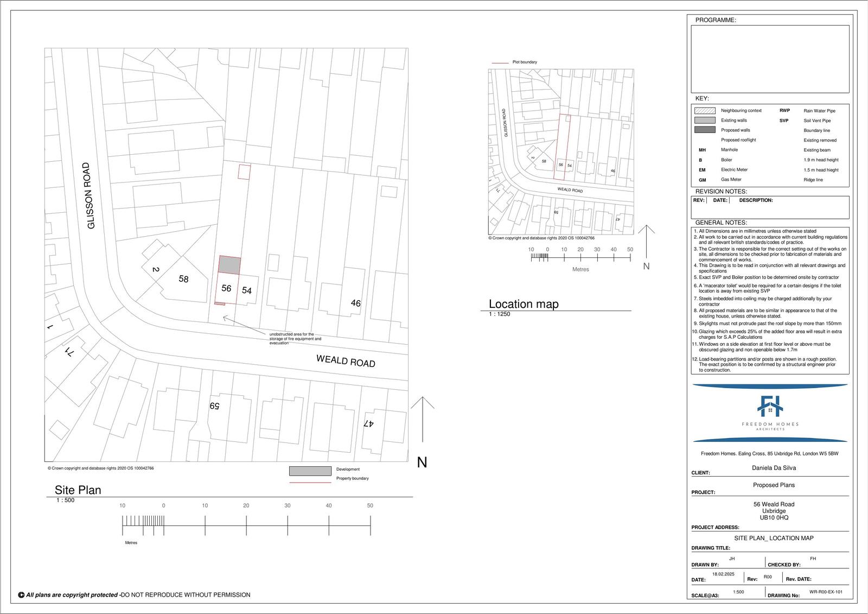This screenshot has width=868, height=614.
Task: Click the empty PROGRAMME box
Action: coord(769,59)
